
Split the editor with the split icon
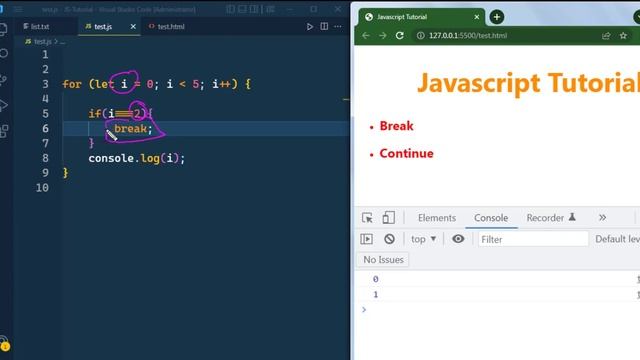tap(324, 27)
